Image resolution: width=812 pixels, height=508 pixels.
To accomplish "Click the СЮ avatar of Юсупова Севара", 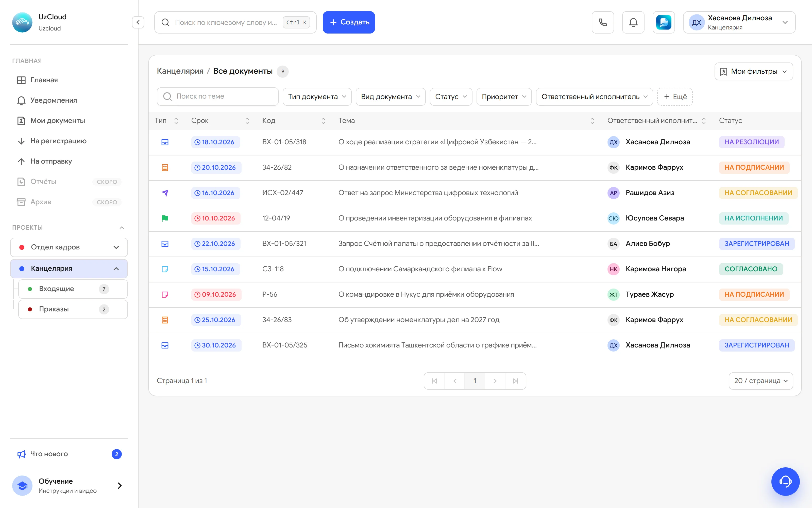I will [613, 218].
